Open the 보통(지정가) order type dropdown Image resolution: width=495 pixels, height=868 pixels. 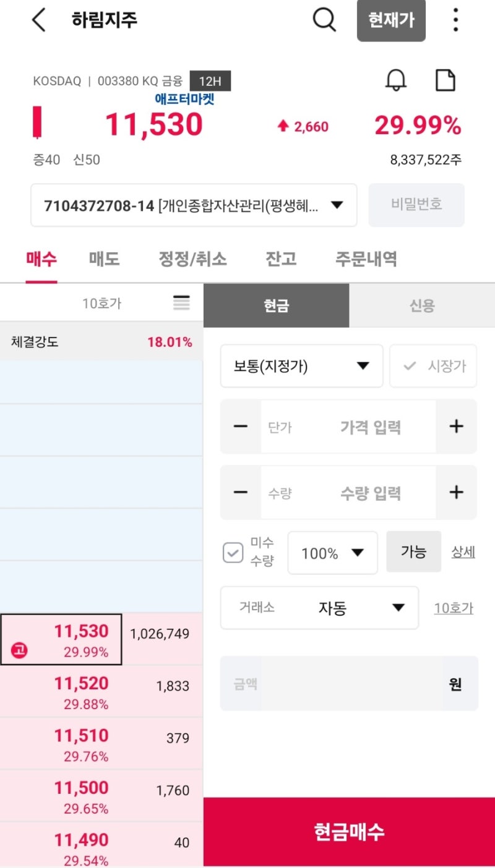coord(301,366)
